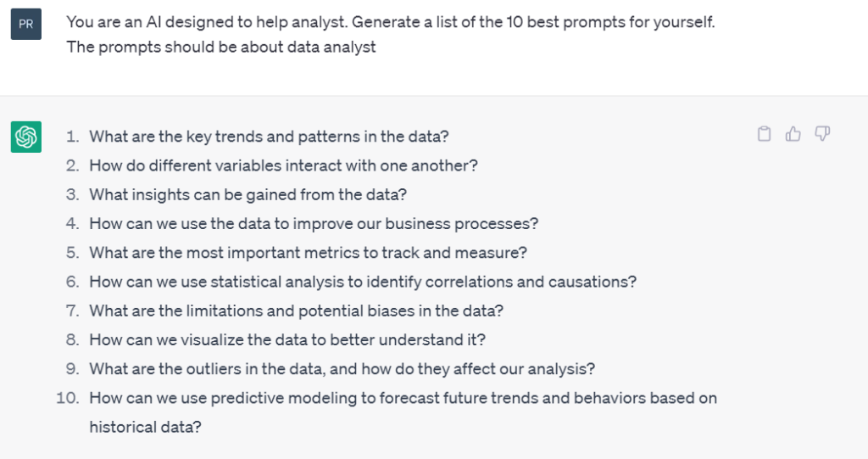The image size is (868, 459).
Task: Click the list number 10 marker
Action: pos(68,398)
